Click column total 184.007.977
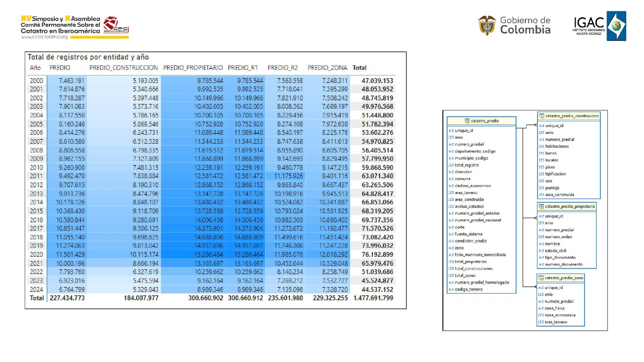 pos(141,298)
